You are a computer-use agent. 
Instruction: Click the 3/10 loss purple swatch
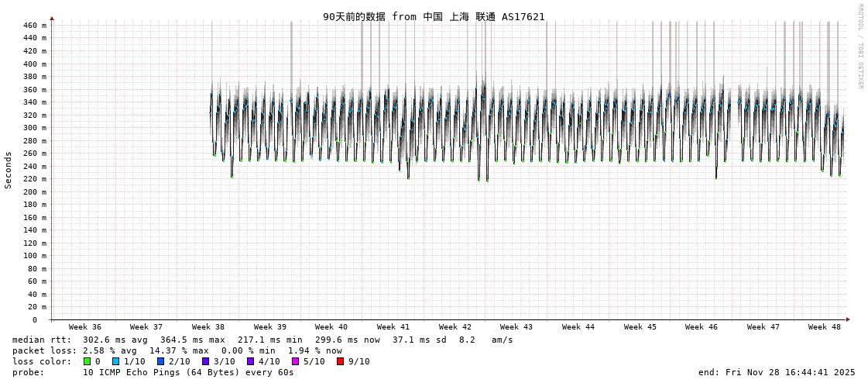[x=205, y=361]
